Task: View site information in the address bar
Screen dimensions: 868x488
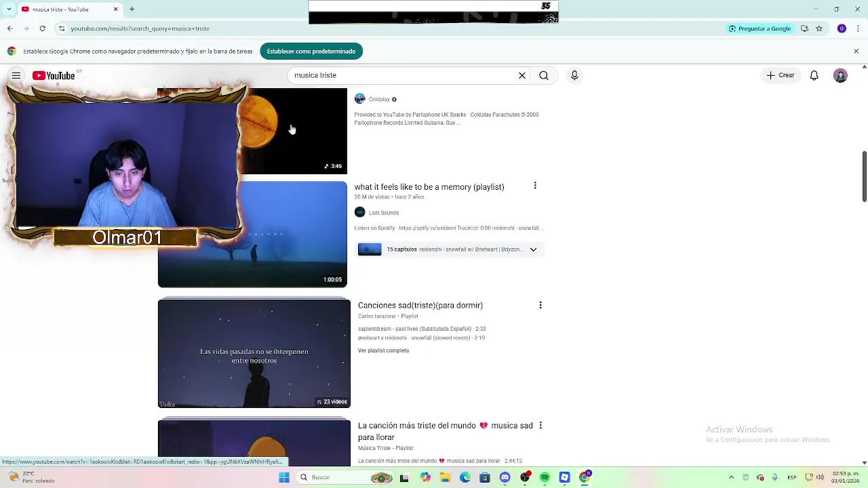Action: tap(62, 28)
